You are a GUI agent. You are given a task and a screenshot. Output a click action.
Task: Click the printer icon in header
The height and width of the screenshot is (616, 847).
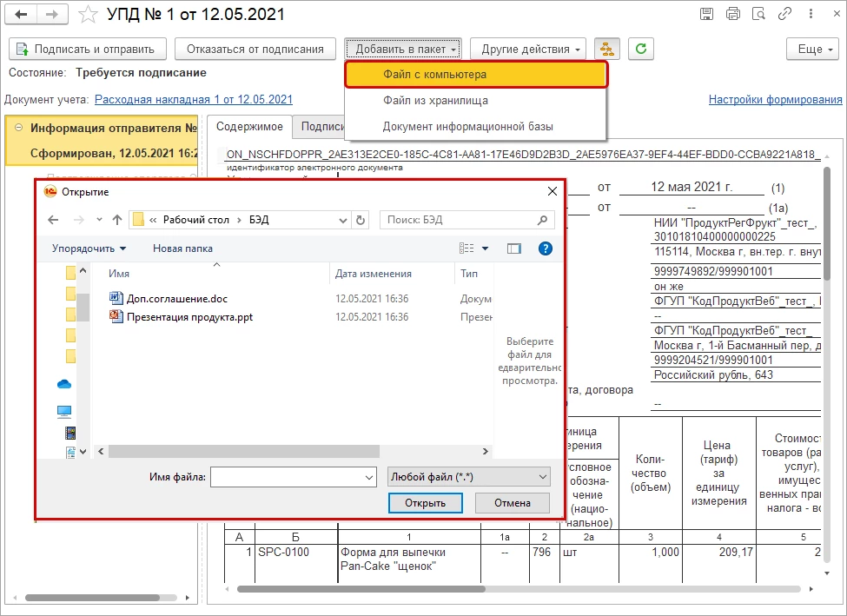click(x=733, y=14)
